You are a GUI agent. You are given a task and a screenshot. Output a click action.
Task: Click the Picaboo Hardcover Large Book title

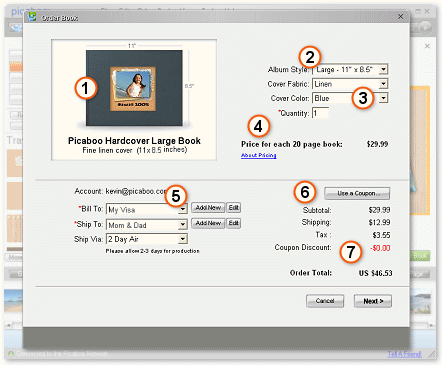pos(134,141)
